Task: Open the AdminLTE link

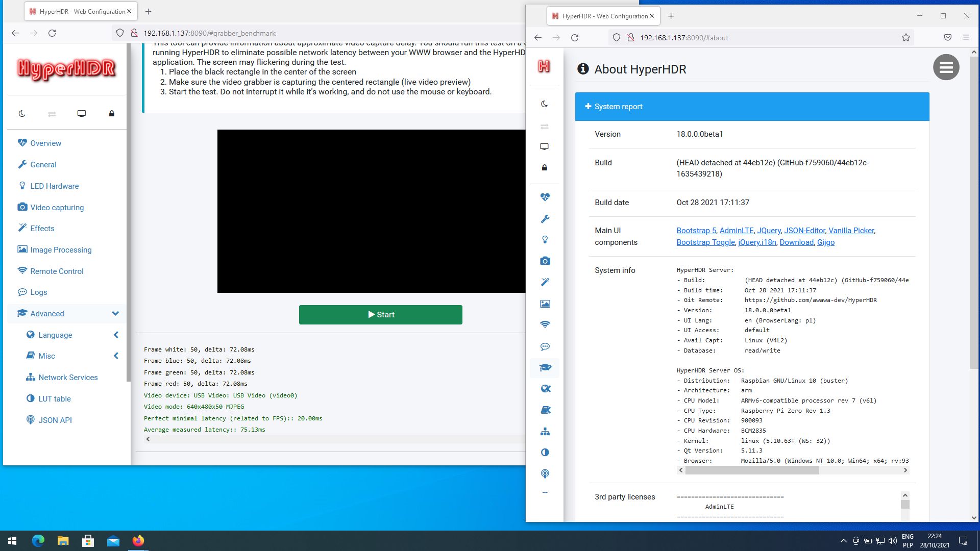Action: tap(737, 231)
